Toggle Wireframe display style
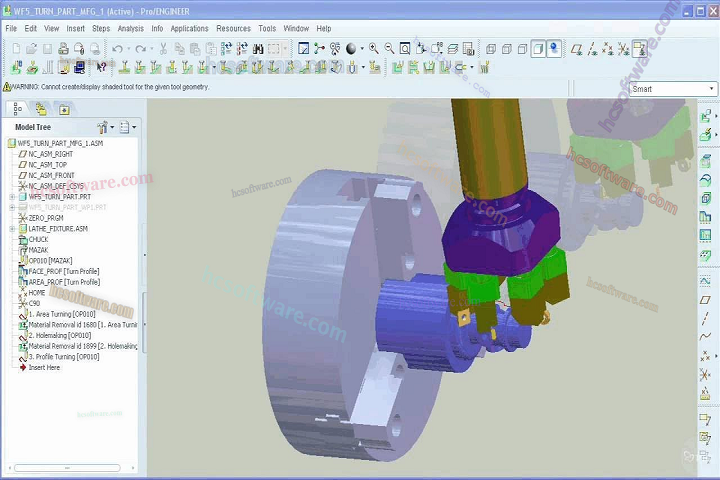This screenshot has height=480, width=720. tap(491, 49)
